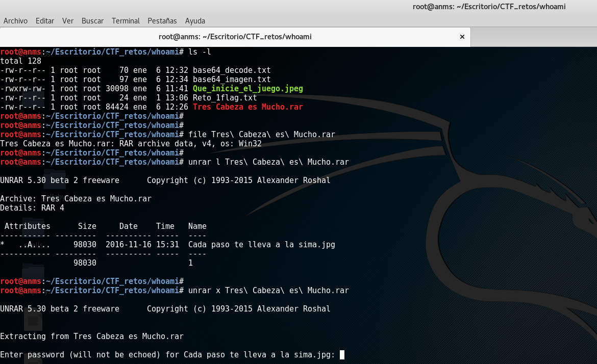
Task: Open the Terminal menu
Action: tap(126, 21)
